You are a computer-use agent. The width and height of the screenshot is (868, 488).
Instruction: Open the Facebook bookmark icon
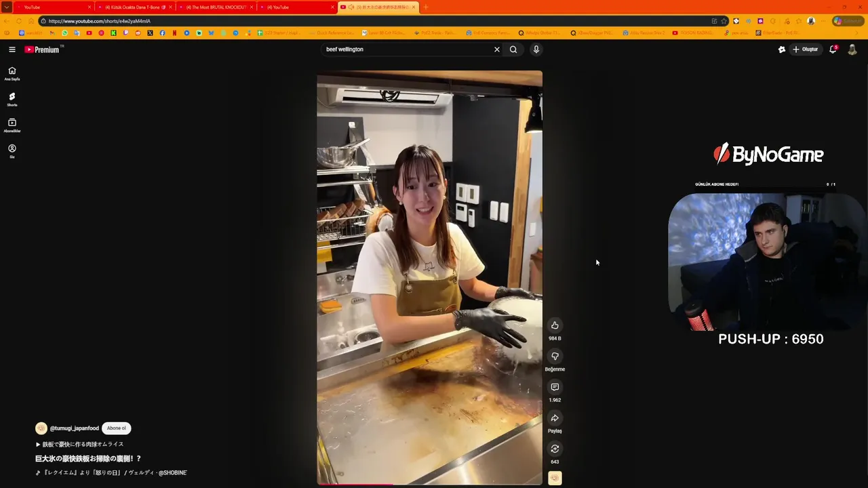click(x=162, y=33)
